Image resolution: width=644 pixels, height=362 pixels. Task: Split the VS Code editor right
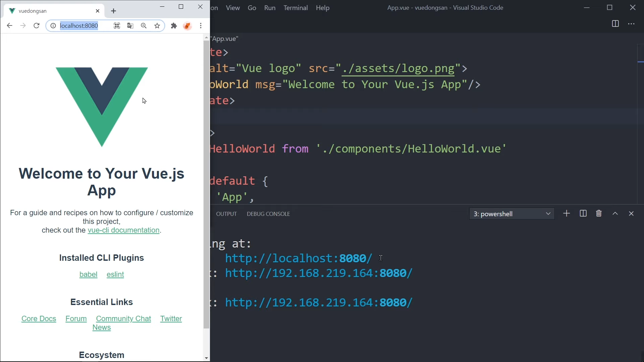point(615,24)
